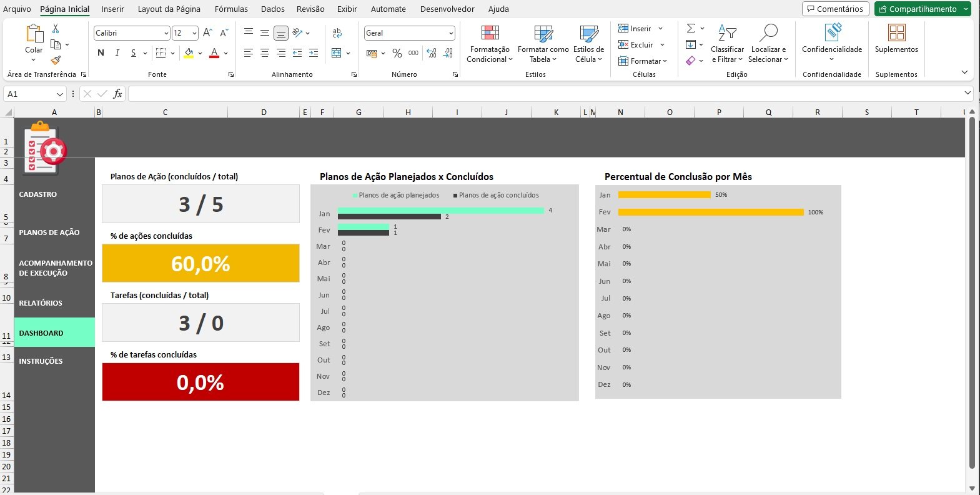Toggle bold (N) formatting

[x=101, y=53]
